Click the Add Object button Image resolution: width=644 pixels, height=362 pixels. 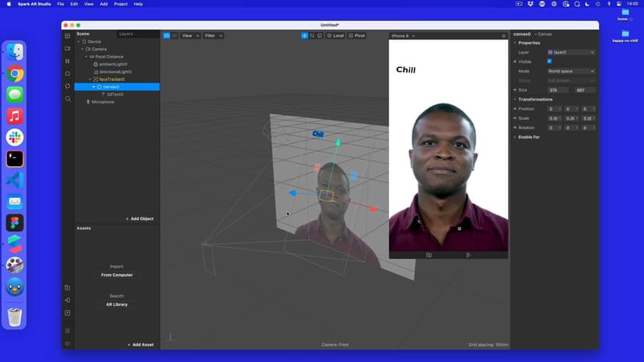point(140,219)
